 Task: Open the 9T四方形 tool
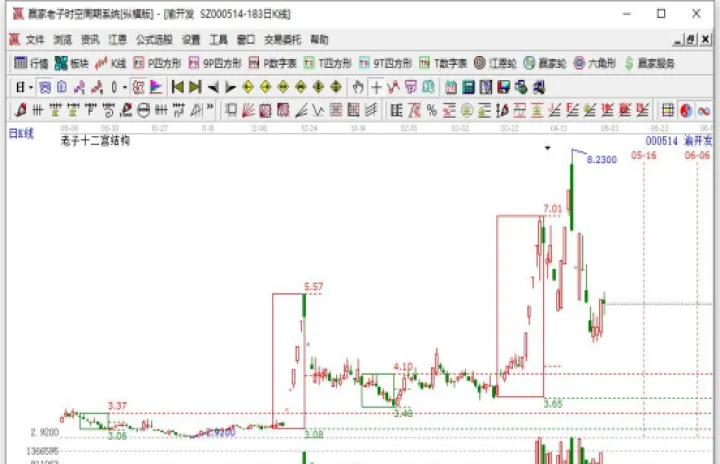385,63
